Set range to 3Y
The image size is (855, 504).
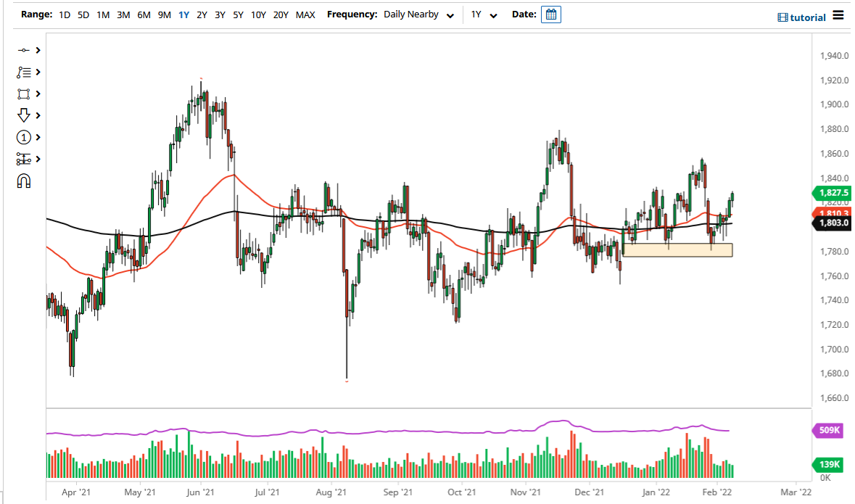[220, 15]
